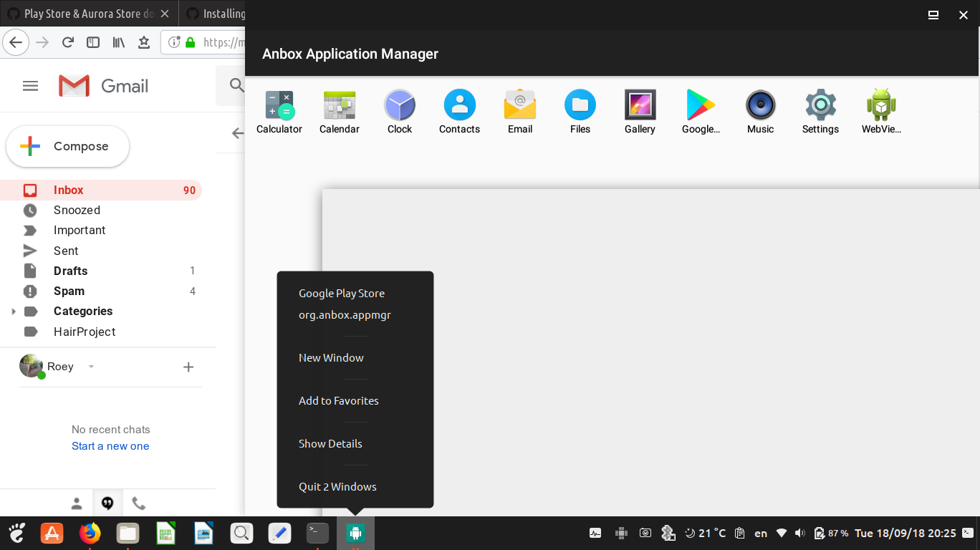
Task: Select org.anbox.appmgr window entry in menu
Action: 345,314
